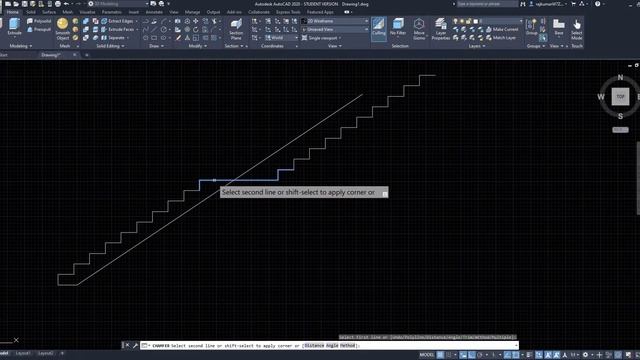Expand the Layers panel dropdown
The image size is (640, 360).
[477, 46]
